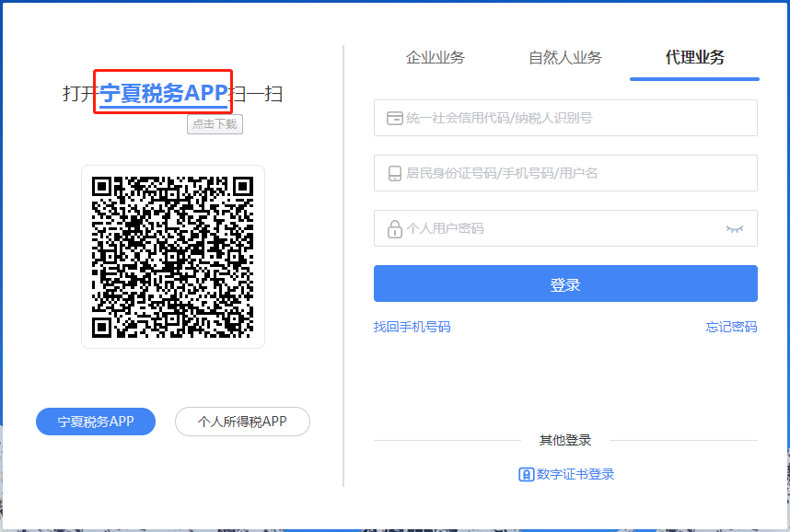Image resolution: width=790 pixels, height=532 pixels.
Task: Switch to the 自然人业务 tab
Action: pyautogui.click(x=564, y=57)
